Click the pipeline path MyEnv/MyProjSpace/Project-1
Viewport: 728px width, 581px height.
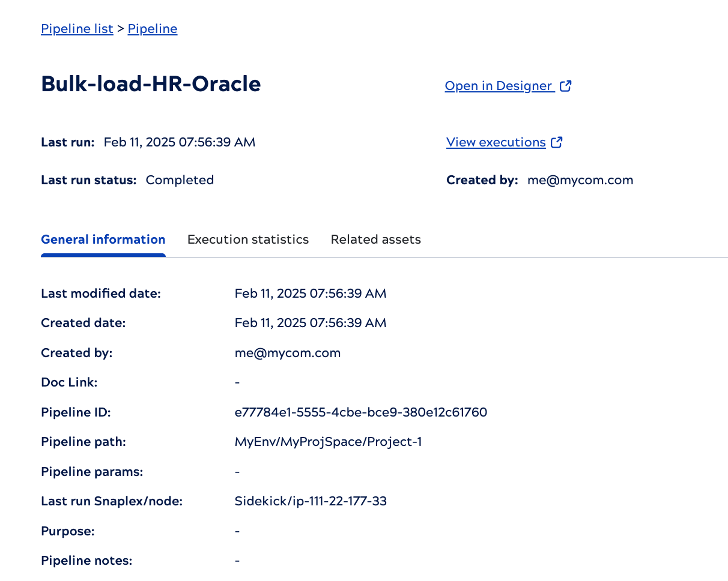coord(328,442)
